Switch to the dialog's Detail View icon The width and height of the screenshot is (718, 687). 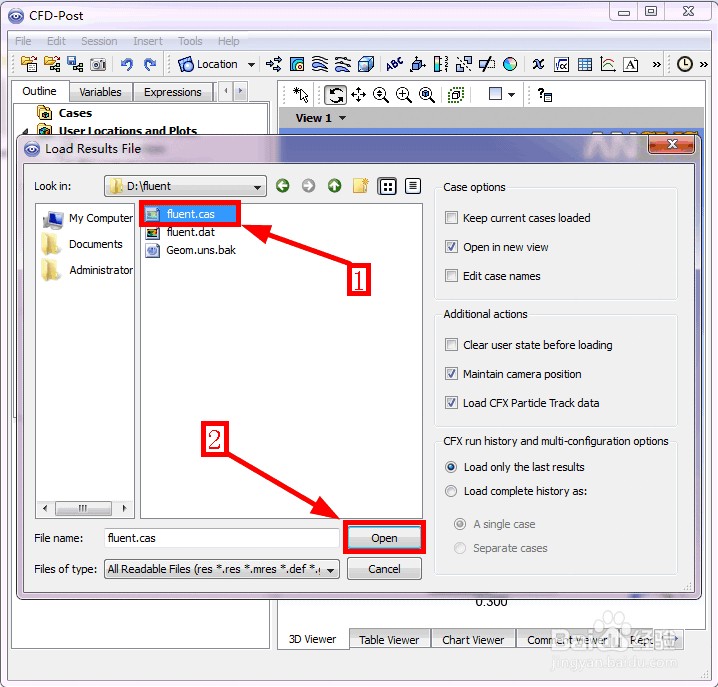[413, 186]
